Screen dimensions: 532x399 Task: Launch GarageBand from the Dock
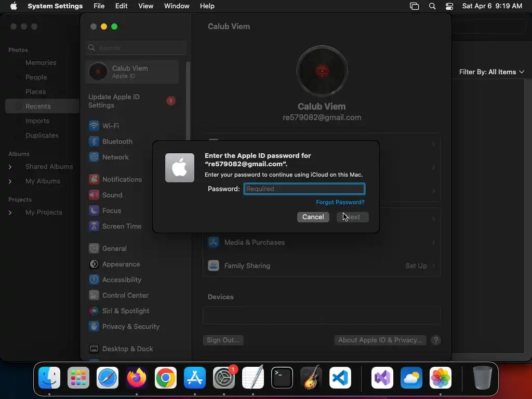[x=311, y=378]
